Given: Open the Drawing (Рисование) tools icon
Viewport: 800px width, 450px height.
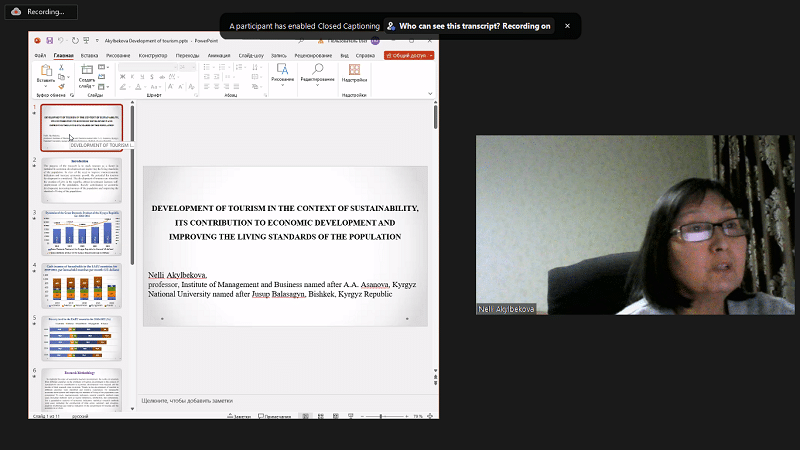Looking at the screenshot, I should pos(281,71).
